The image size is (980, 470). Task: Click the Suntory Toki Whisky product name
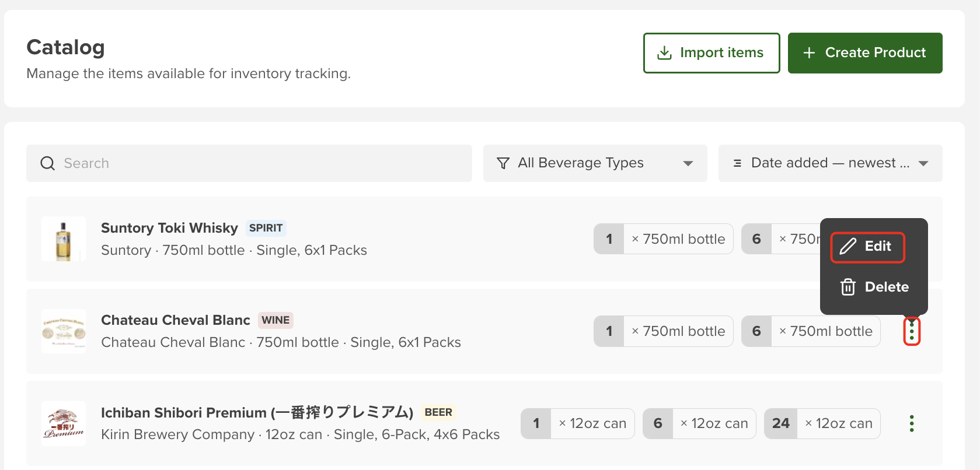click(169, 228)
